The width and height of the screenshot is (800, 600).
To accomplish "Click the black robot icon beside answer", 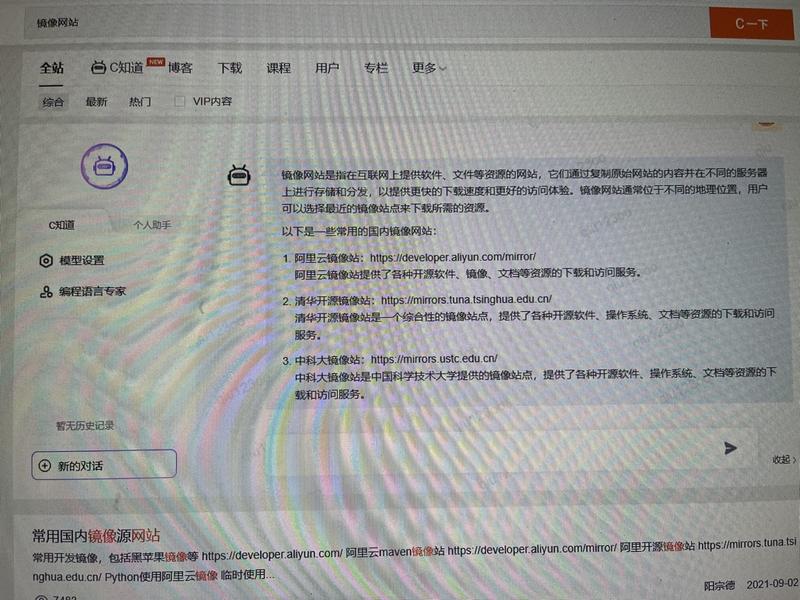I will pyautogui.click(x=239, y=175).
